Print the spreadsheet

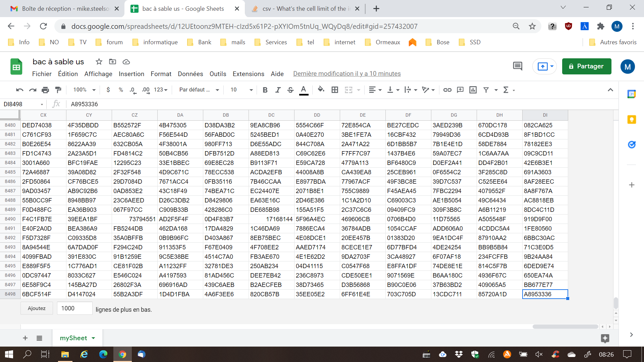45,90
